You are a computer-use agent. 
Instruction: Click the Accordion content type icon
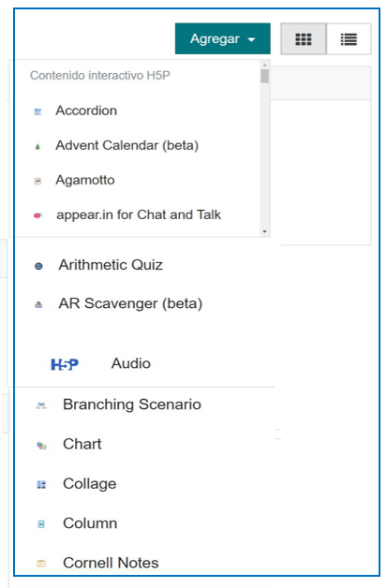(37, 111)
